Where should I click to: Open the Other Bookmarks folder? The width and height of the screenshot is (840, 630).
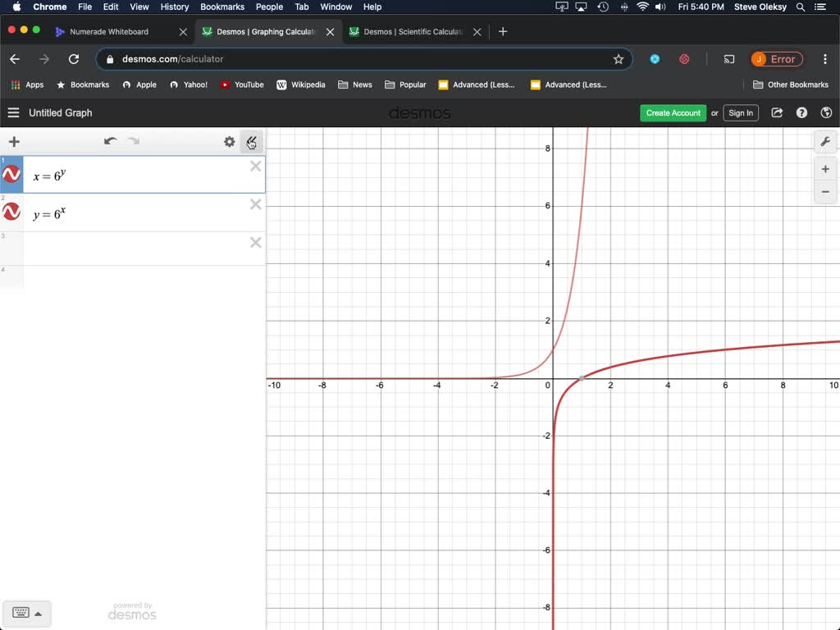(x=790, y=84)
